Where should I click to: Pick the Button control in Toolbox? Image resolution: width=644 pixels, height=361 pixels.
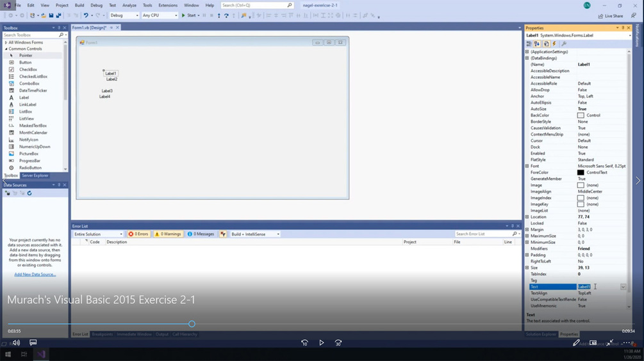[x=25, y=62]
